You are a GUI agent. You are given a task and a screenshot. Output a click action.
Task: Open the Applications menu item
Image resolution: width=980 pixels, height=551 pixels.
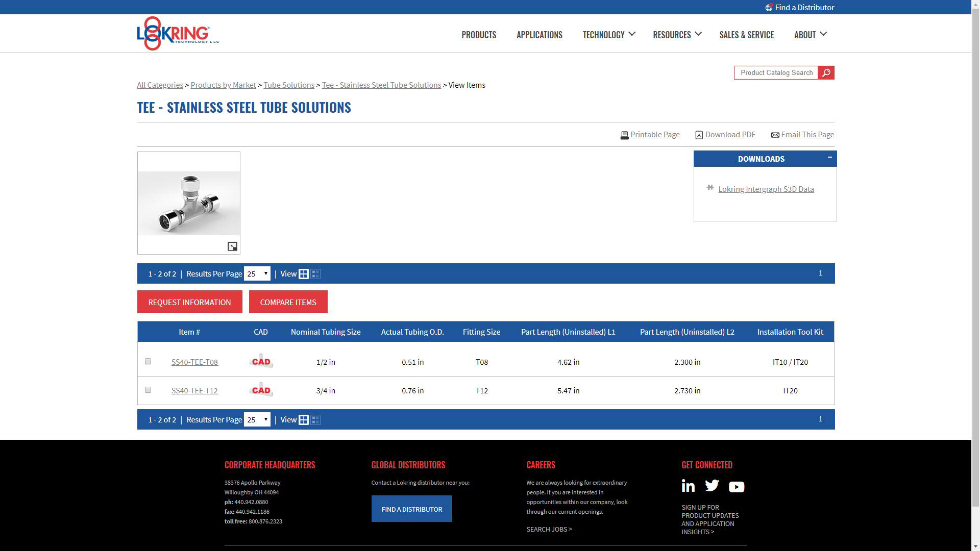coord(539,35)
